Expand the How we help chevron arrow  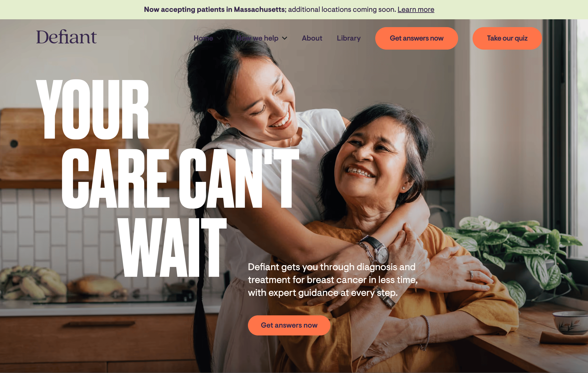(x=285, y=39)
